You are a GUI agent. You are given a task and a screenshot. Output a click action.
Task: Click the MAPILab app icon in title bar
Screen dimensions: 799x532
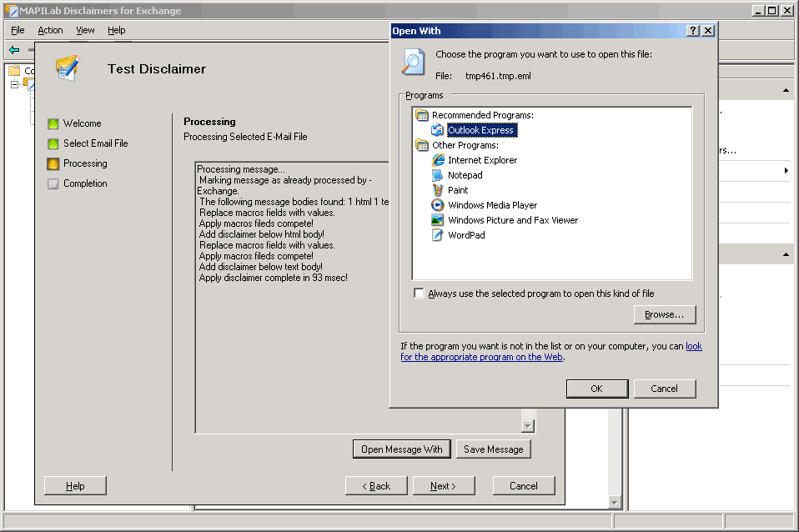pos(11,11)
